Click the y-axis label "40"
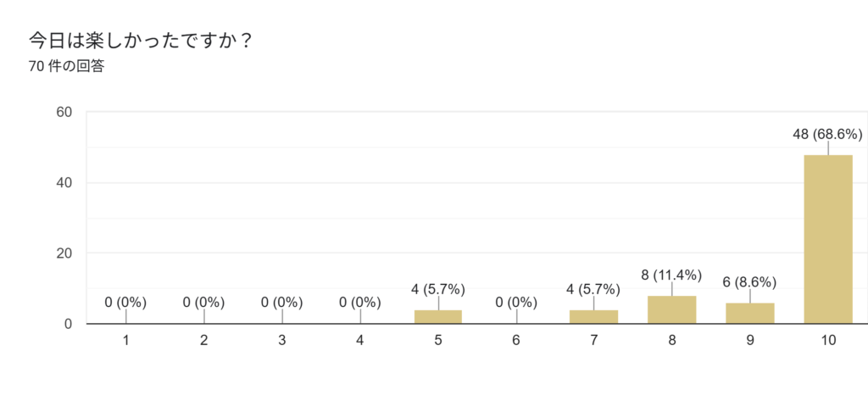Screen dimensions: 868x412 (x=63, y=182)
